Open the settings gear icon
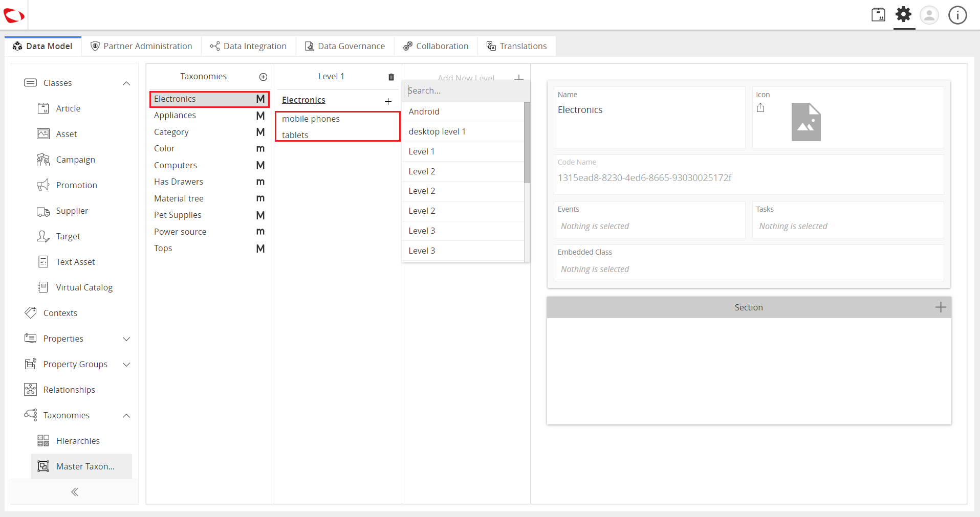Viewport: 980px width, 517px height. (x=904, y=14)
